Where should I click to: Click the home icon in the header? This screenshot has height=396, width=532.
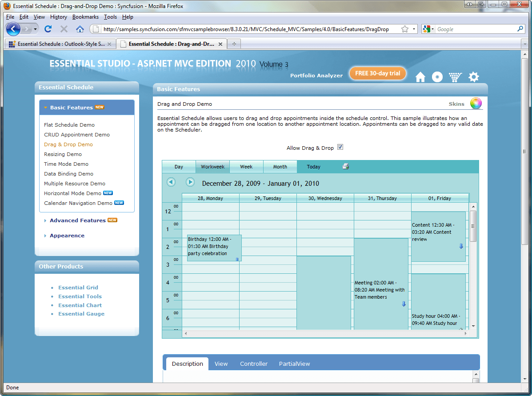(420, 76)
